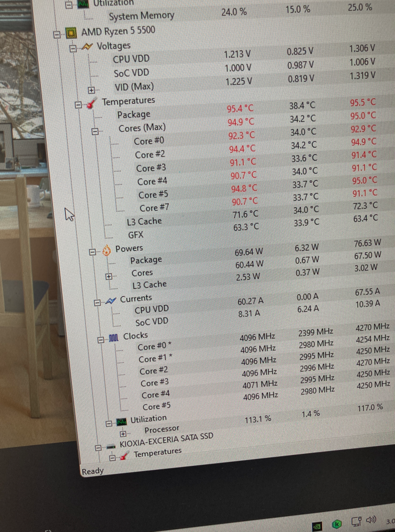Select the Core #2 temperature row
395x532 pixels.
click(150, 154)
